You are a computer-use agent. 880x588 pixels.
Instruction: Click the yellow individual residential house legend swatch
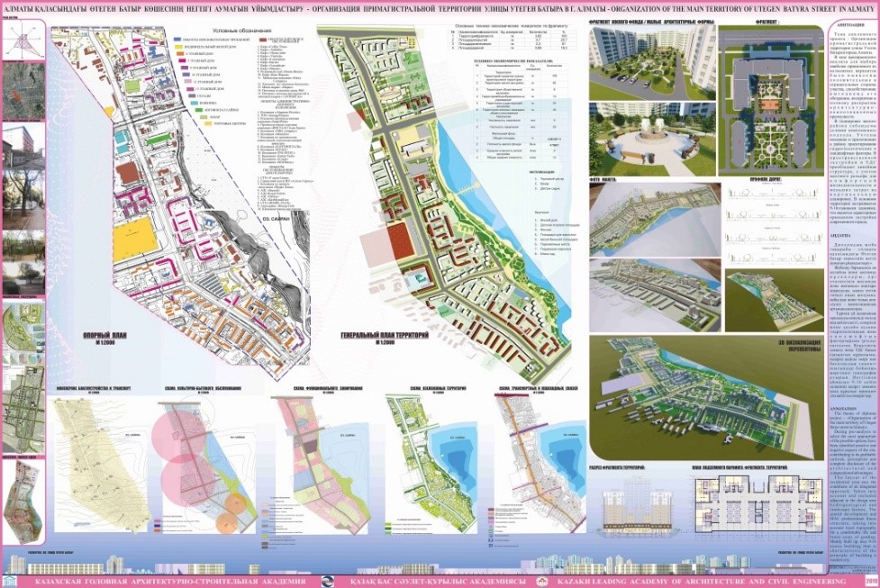[178, 47]
